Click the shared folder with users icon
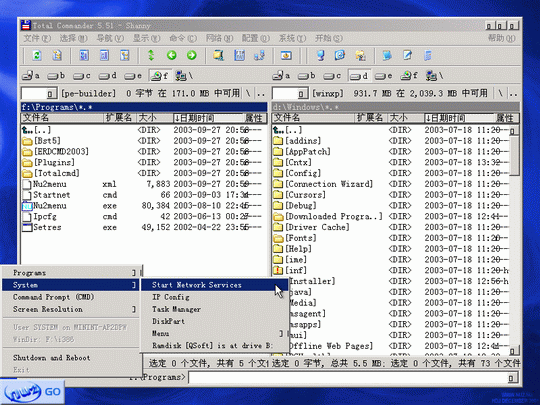This screenshot has width=540, height=405. click(x=361, y=55)
